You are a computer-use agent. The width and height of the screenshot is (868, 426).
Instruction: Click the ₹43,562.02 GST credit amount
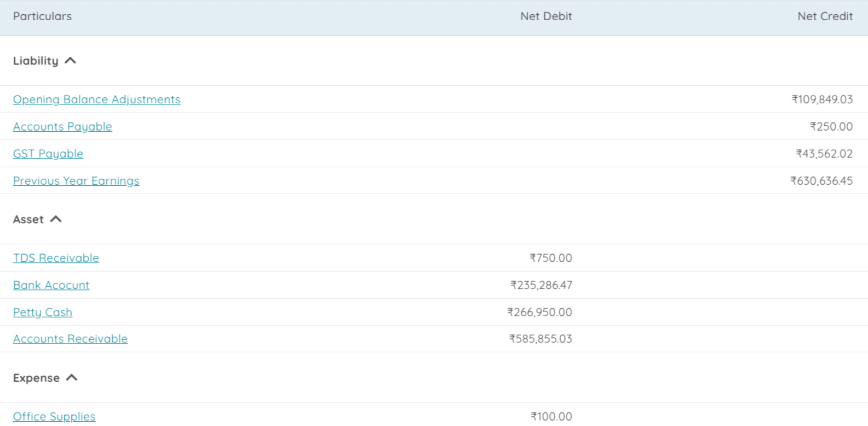click(824, 154)
